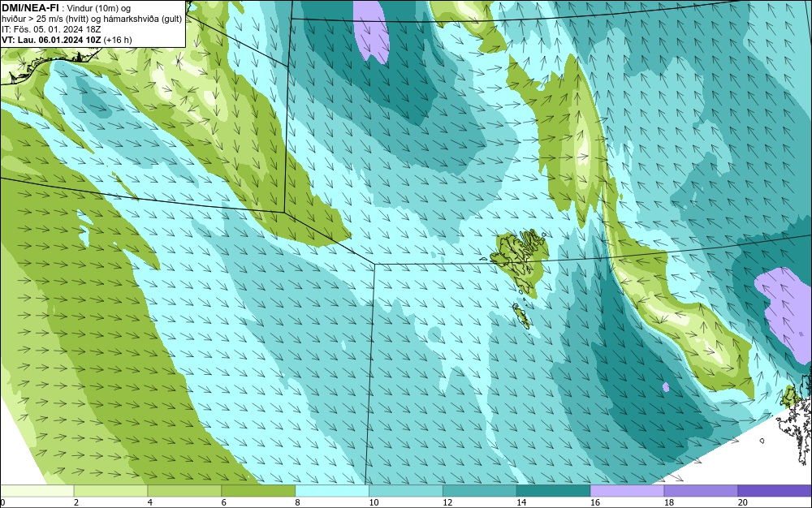Click the 10–12 m/s light teal legend swatch
Viewport: 812px width, 508px height.
point(406,490)
